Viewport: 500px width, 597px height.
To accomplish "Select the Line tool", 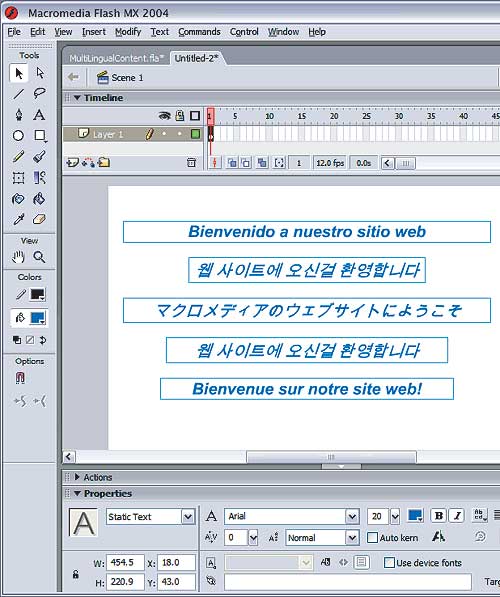I will tap(18, 94).
